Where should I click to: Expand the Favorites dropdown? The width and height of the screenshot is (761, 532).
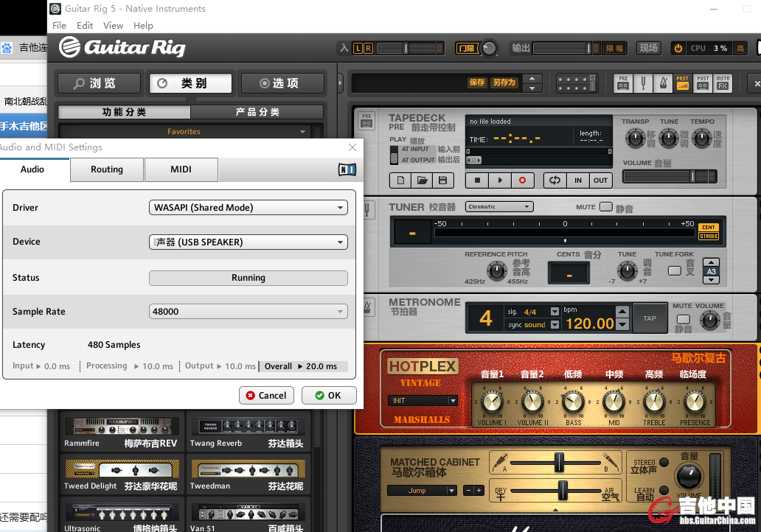pyautogui.click(x=184, y=131)
